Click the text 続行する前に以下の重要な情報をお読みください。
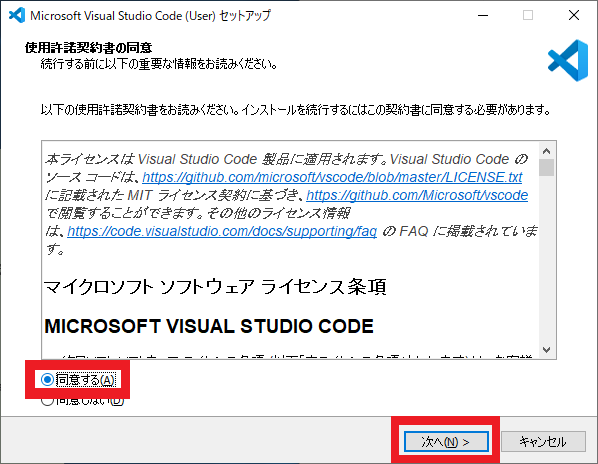The width and height of the screenshot is (598, 464). 159,64
